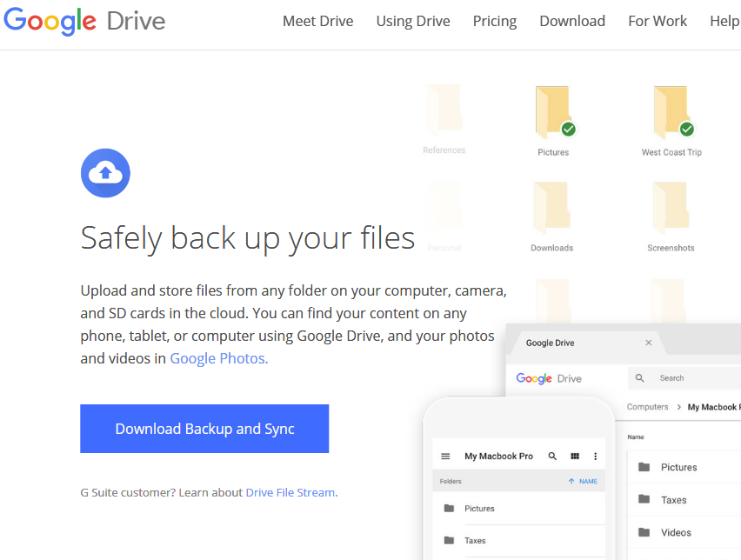Open the hamburger menu in phone mockup
This screenshot has width=741, height=560.
445,456
